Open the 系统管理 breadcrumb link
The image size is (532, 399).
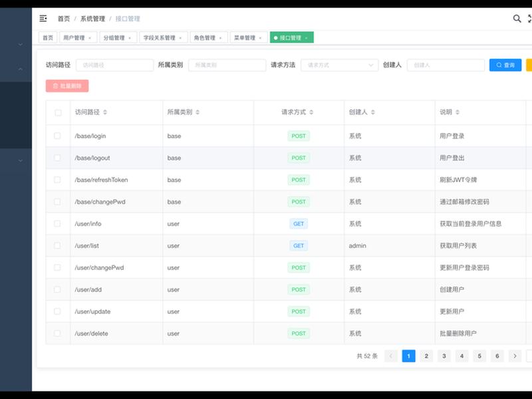pyautogui.click(x=92, y=19)
